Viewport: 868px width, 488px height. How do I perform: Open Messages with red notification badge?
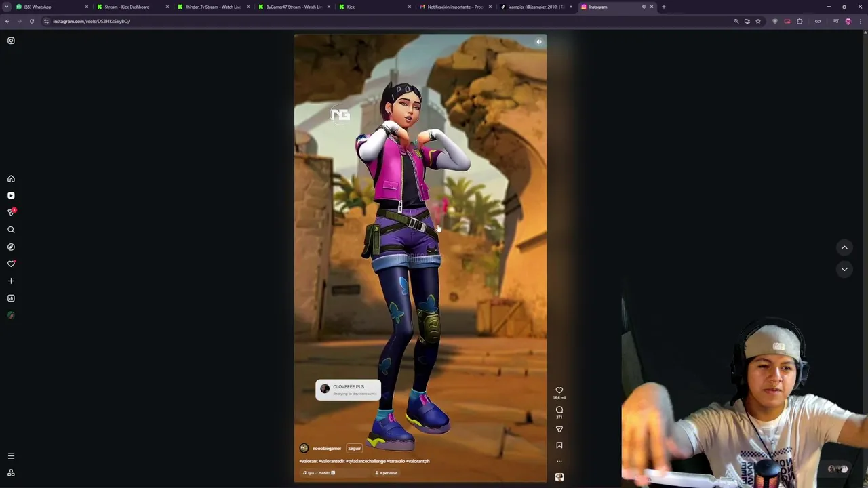tap(11, 212)
